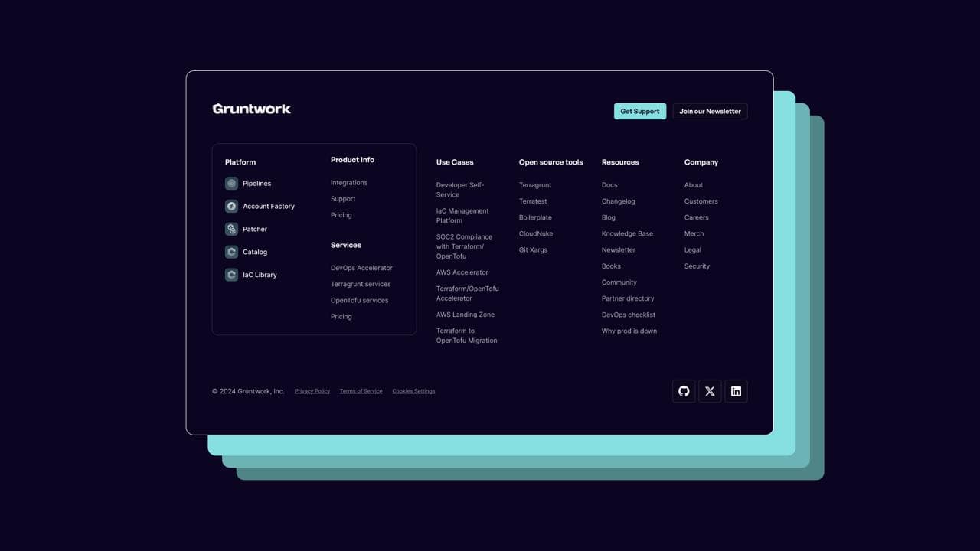Open the DevOps Accelerator services link
The width and height of the screenshot is (980, 551).
(x=361, y=268)
